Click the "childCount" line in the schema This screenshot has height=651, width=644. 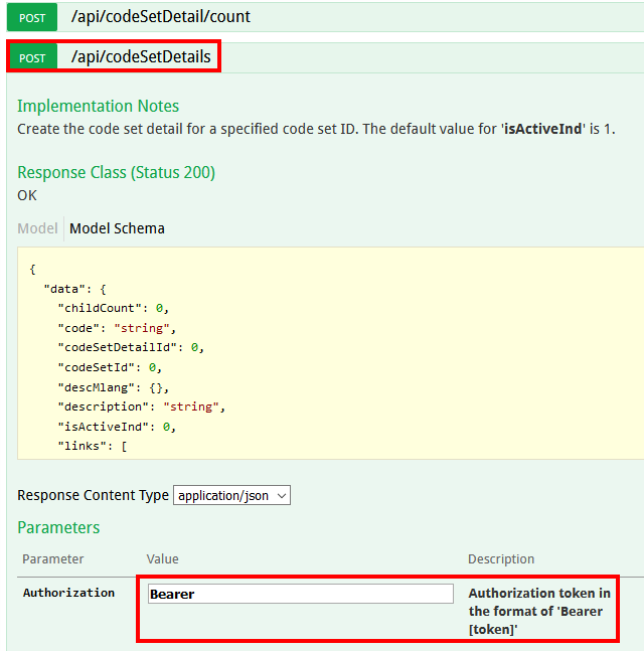coord(105,308)
